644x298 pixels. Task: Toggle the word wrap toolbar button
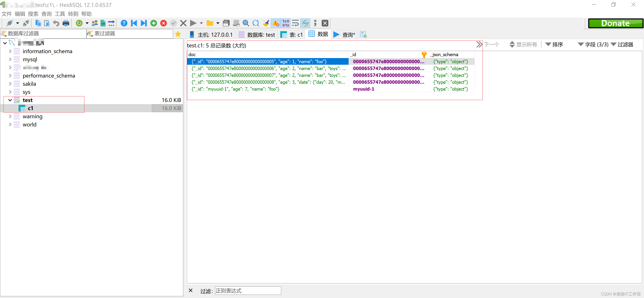295,23
